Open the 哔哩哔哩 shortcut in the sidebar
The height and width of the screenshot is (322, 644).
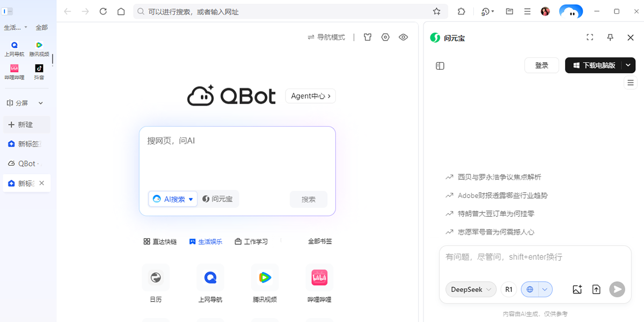pos(14,71)
